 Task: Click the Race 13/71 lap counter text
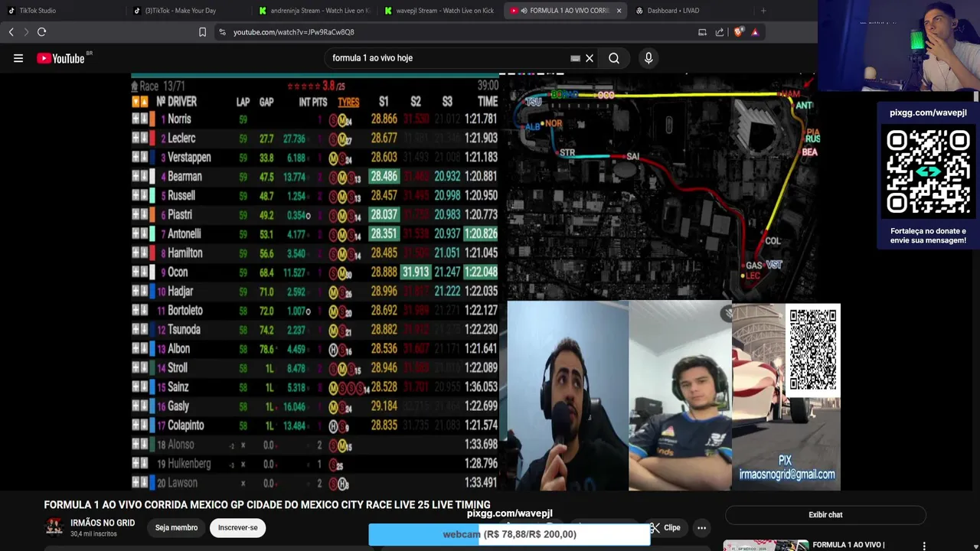pyautogui.click(x=162, y=86)
